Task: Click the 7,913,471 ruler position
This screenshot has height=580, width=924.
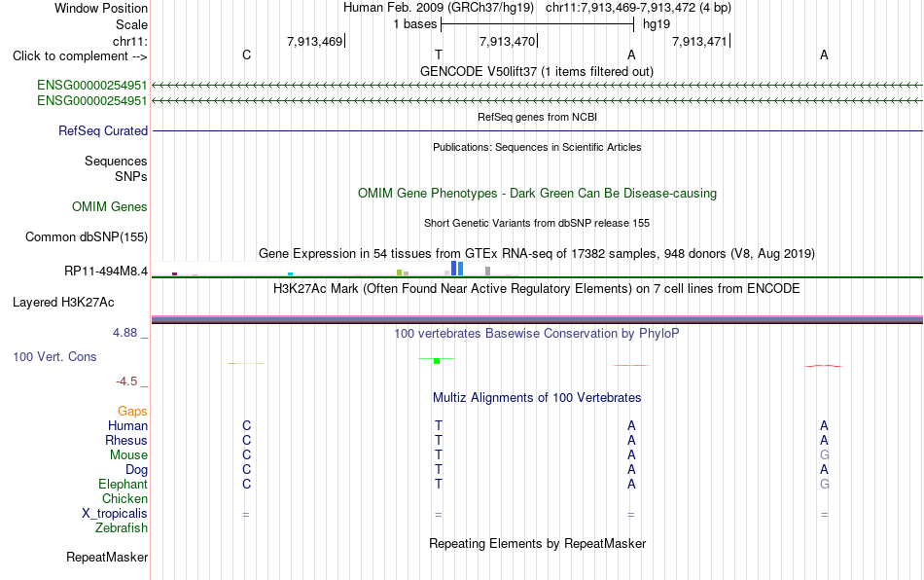Action: pos(699,41)
